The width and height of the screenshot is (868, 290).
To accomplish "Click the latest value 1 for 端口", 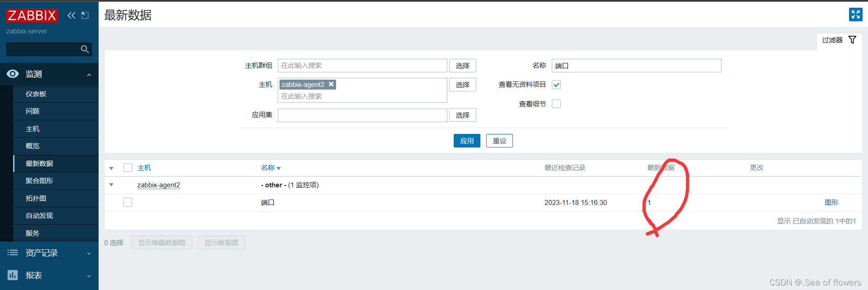I will (x=649, y=202).
